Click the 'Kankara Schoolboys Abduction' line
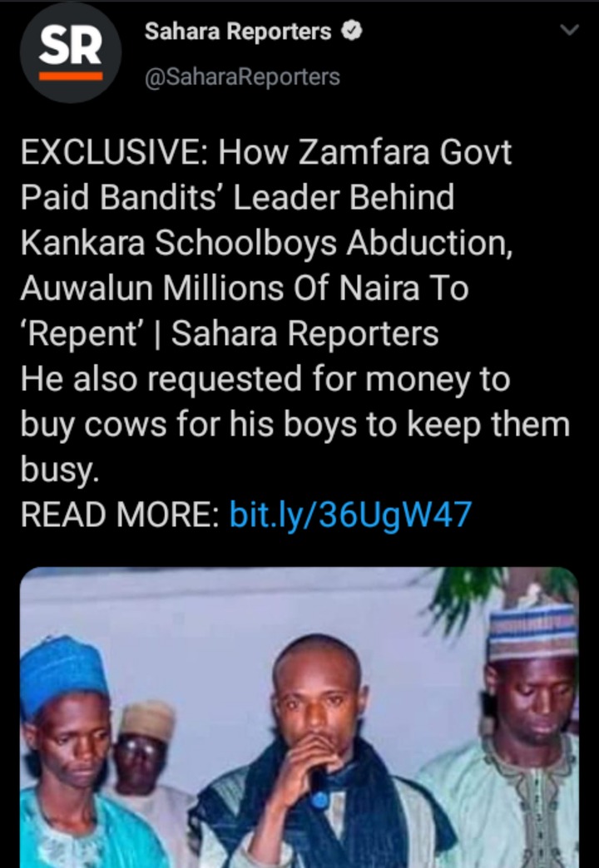 (266, 243)
